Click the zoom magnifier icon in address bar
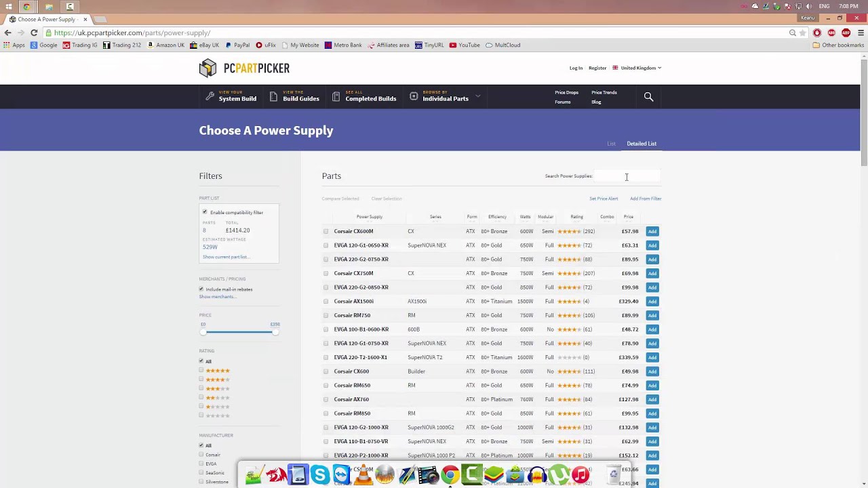This screenshot has width=868, height=488. [x=792, y=33]
